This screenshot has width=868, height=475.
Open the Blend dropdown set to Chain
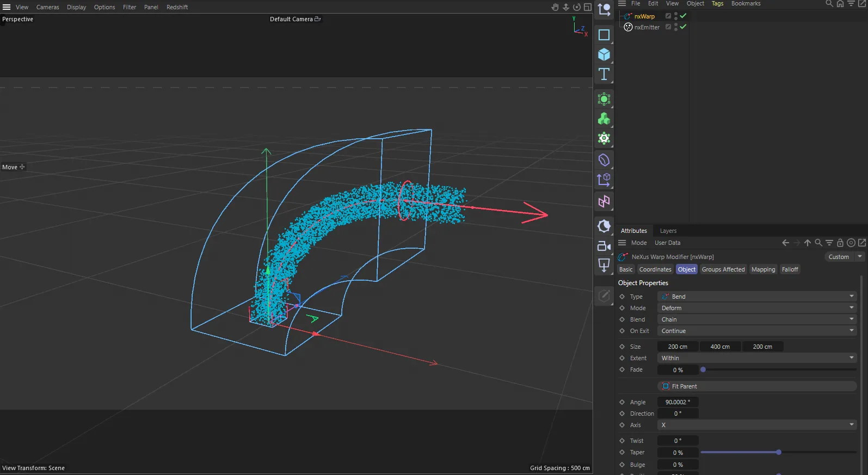pos(757,319)
